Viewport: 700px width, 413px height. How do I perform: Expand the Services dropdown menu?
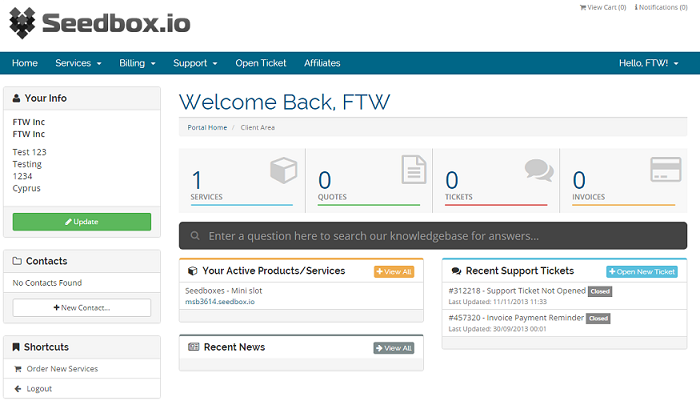tap(78, 63)
